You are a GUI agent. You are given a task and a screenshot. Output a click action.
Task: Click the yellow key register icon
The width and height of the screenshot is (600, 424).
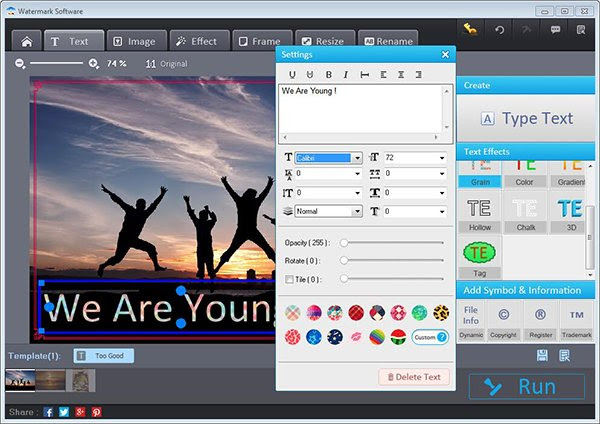pyautogui.click(x=470, y=29)
